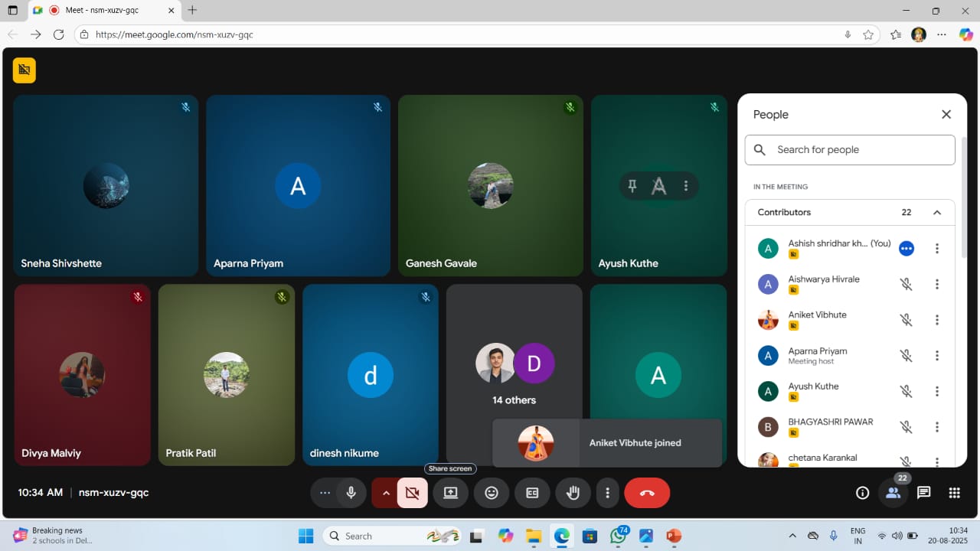This screenshot has width=980, height=551.
Task: Select the Meet browser tab
Action: coord(103,10)
